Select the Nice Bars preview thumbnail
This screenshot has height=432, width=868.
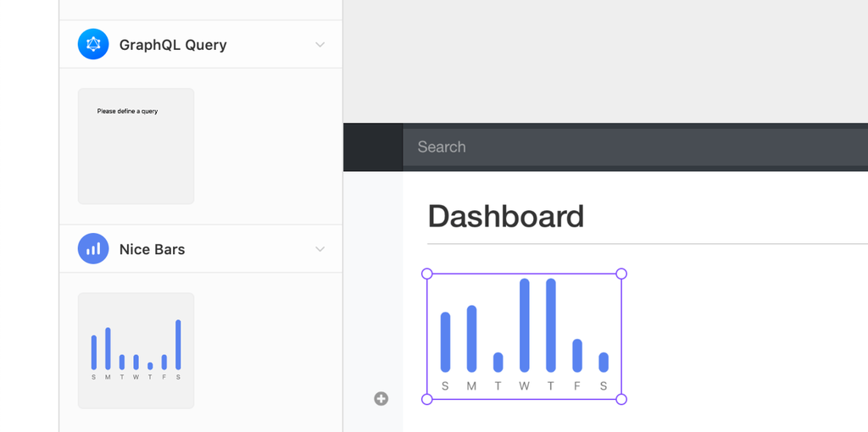pos(136,351)
